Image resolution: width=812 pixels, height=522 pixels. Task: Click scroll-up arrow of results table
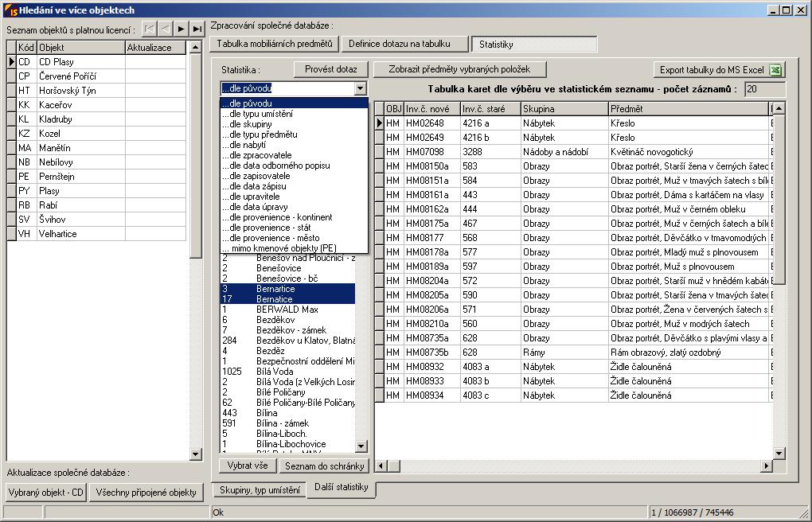(x=779, y=108)
